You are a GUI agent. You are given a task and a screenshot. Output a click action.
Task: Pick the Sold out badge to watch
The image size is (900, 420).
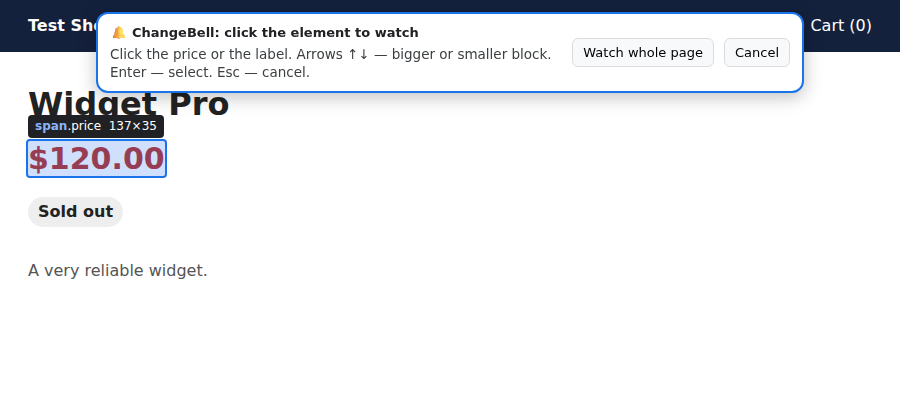[x=75, y=212]
